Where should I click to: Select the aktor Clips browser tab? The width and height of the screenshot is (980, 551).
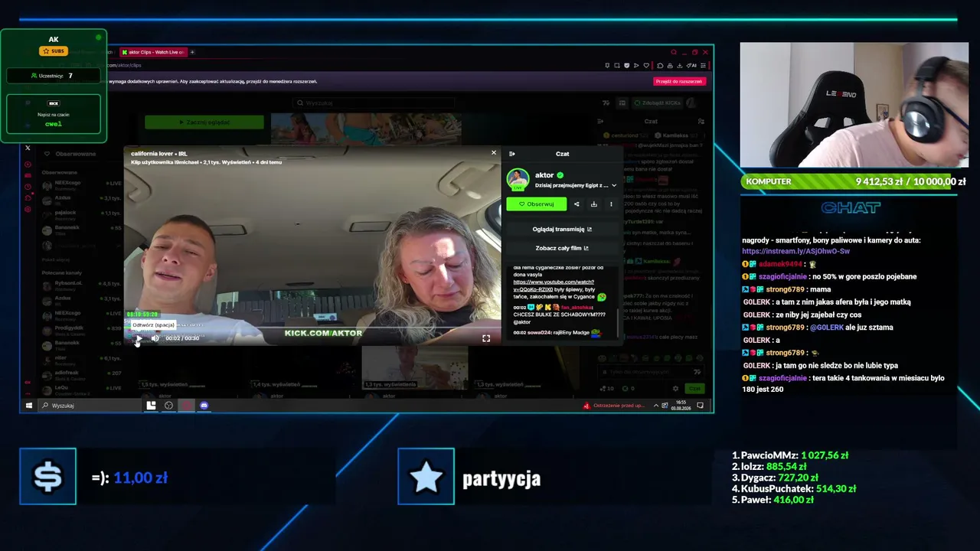point(152,52)
